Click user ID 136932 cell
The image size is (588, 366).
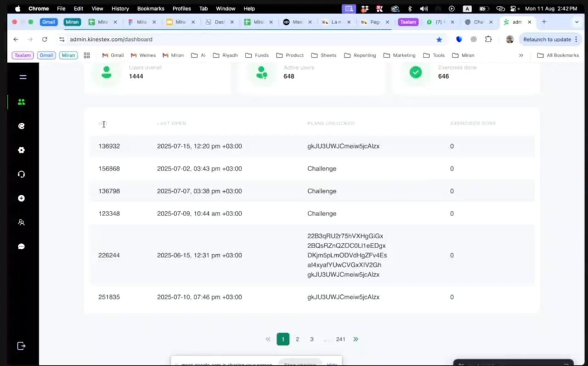(109, 146)
